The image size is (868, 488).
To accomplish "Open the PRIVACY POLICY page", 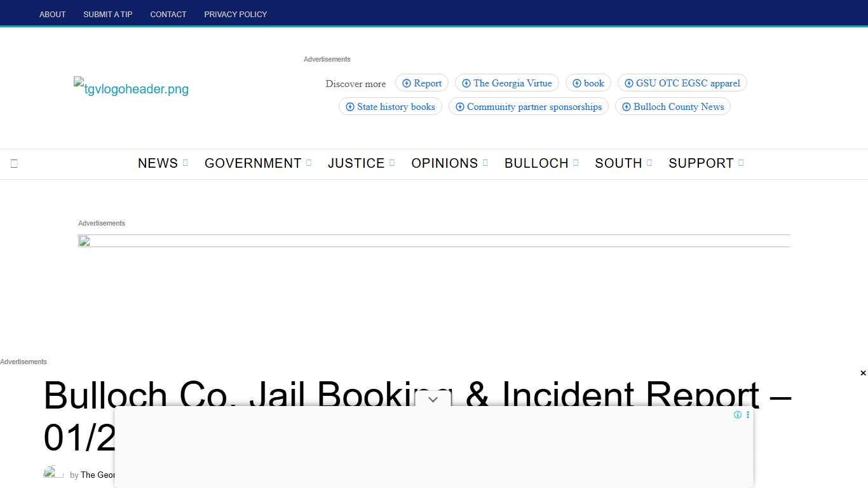I will point(235,14).
